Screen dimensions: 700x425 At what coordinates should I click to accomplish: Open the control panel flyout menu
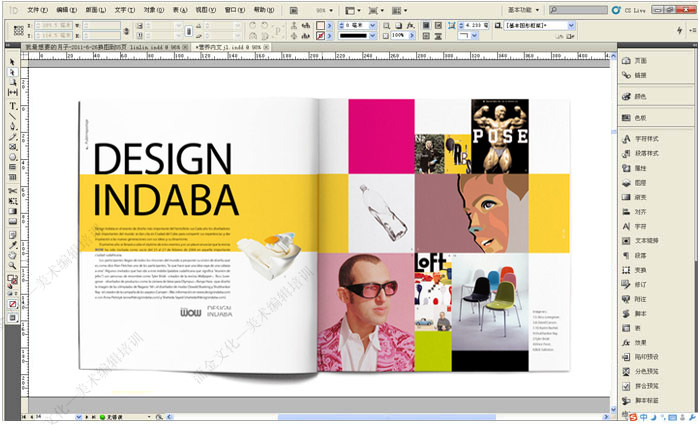coord(692,30)
